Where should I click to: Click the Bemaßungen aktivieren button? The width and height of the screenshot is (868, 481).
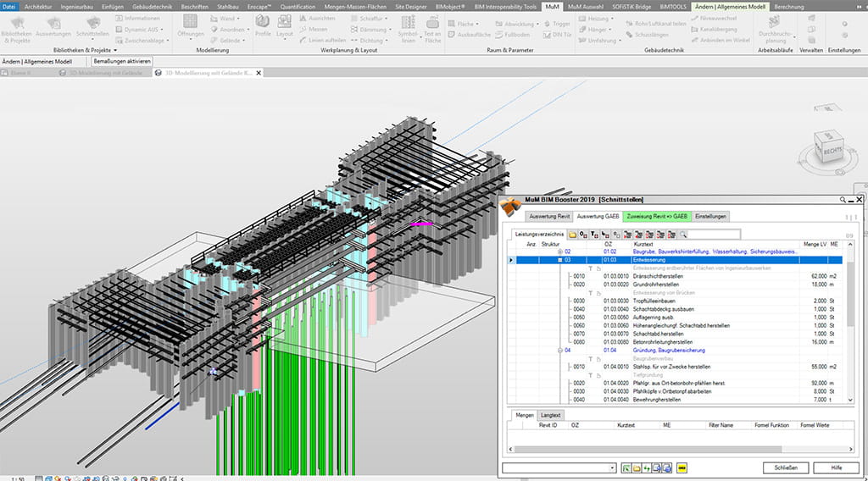point(124,62)
